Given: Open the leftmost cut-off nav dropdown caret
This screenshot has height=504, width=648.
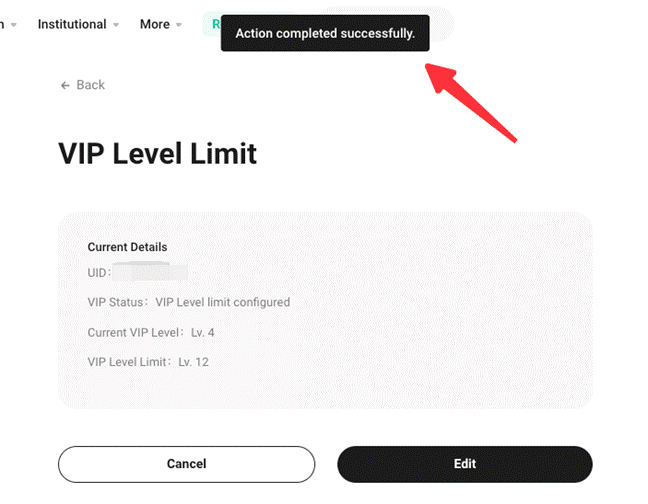Looking at the screenshot, I should pos(13,25).
